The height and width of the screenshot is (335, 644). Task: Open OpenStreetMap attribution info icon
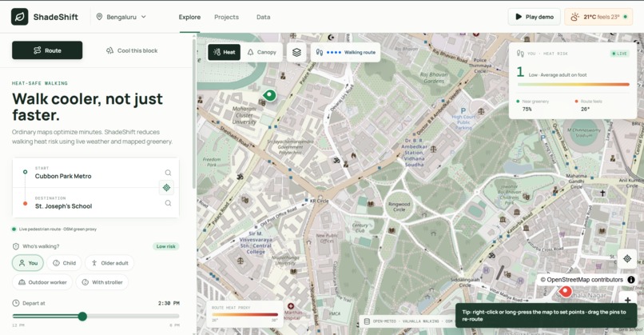click(x=631, y=280)
